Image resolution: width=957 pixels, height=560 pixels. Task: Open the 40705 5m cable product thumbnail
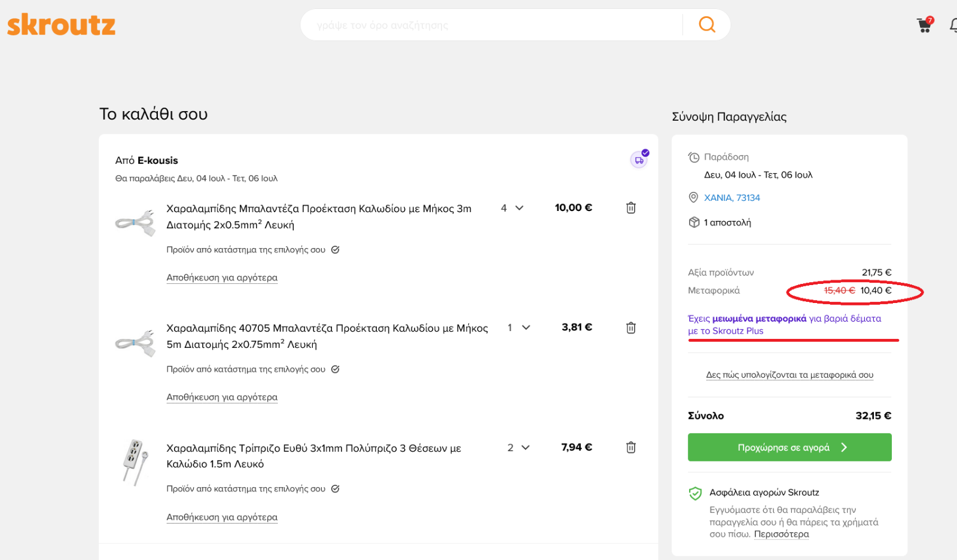pyautogui.click(x=135, y=342)
